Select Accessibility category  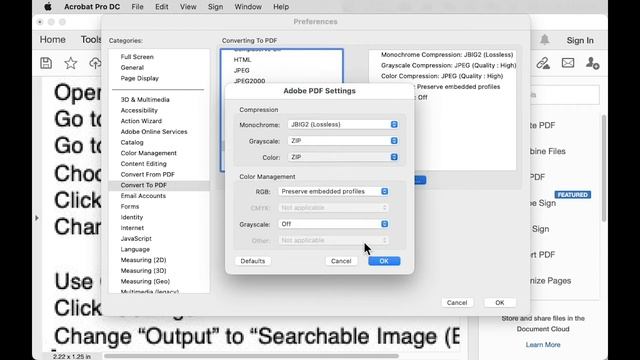(x=139, y=110)
